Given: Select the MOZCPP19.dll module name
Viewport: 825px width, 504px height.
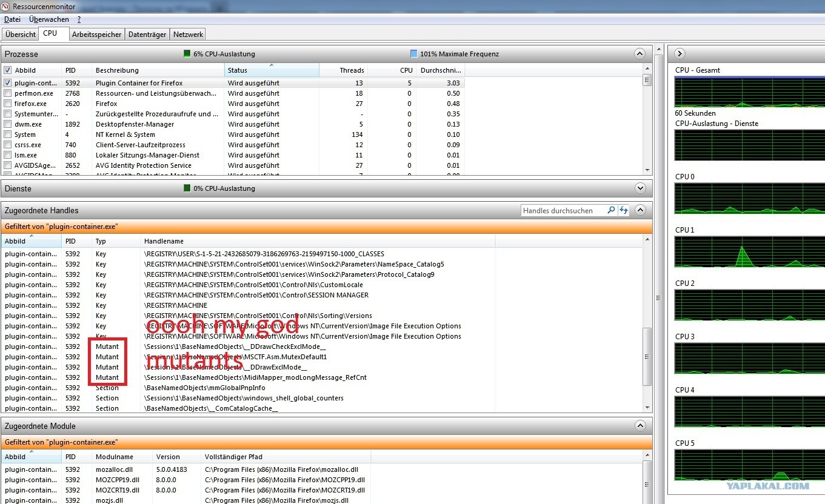Looking at the screenshot, I should [118, 480].
